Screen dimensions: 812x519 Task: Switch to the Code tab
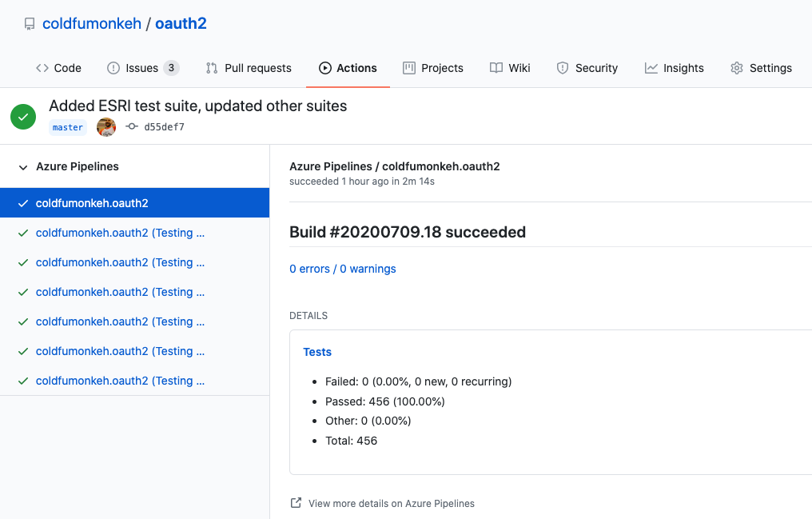coord(58,68)
